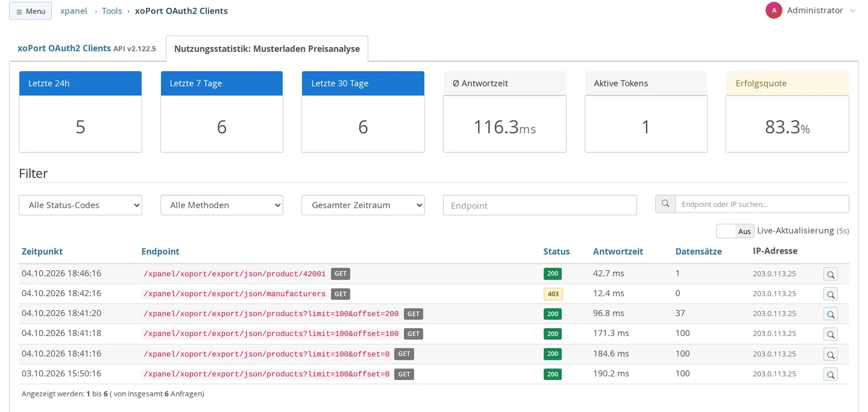Screen dimensions: 868x412
Task: Go to the xpanel breadcrumb link
Action: pyautogui.click(x=74, y=11)
